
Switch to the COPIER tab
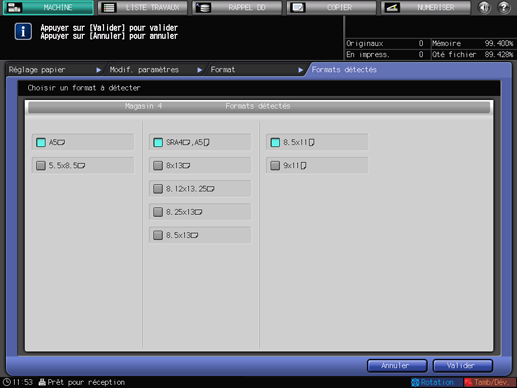tap(331, 7)
